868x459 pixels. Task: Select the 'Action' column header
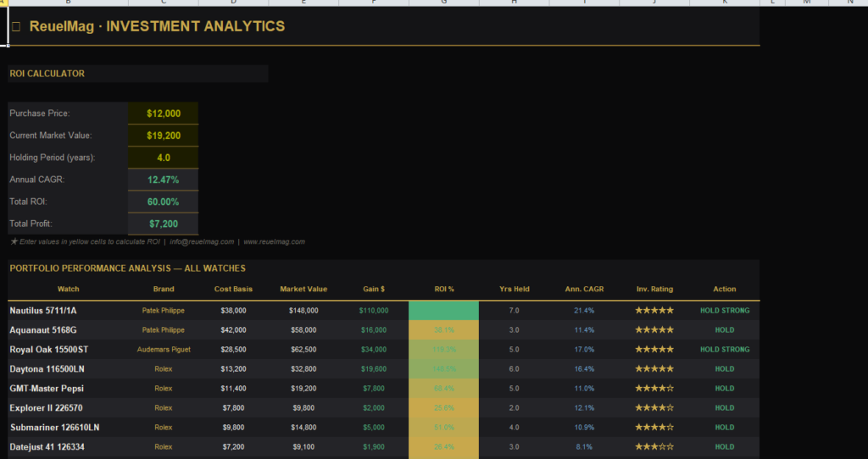point(725,290)
